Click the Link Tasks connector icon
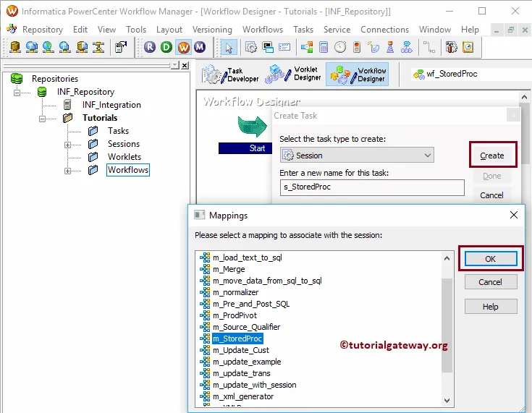The width and height of the screenshot is (532, 413). pos(429,47)
